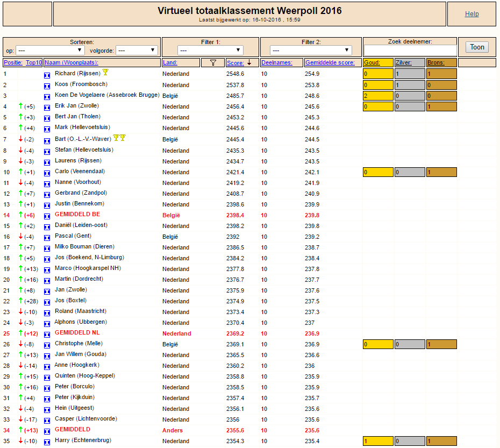
Task: Expand the Filter 1 dropdown
Action: pyautogui.click(x=210, y=50)
